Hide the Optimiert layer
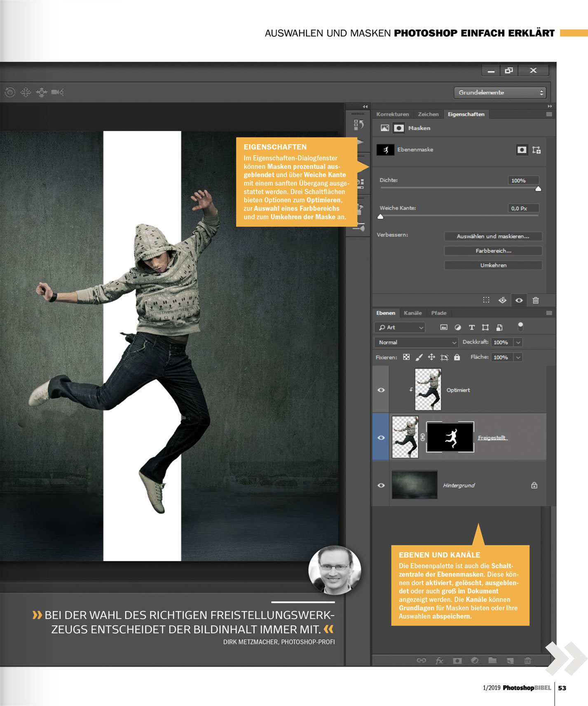 (381, 390)
